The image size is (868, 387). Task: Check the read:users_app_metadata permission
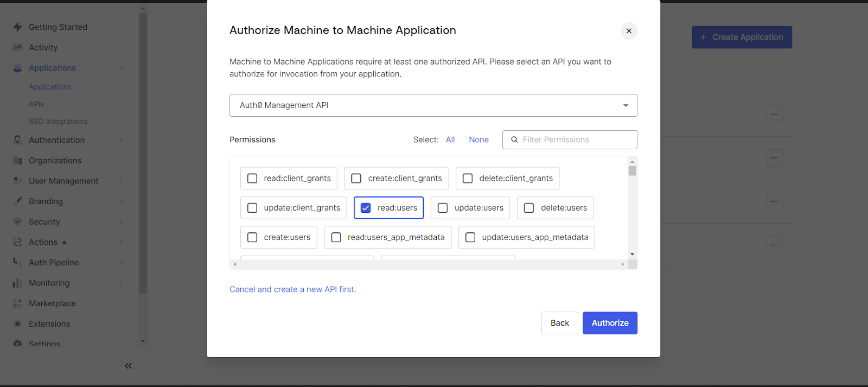pyautogui.click(x=336, y=237)
